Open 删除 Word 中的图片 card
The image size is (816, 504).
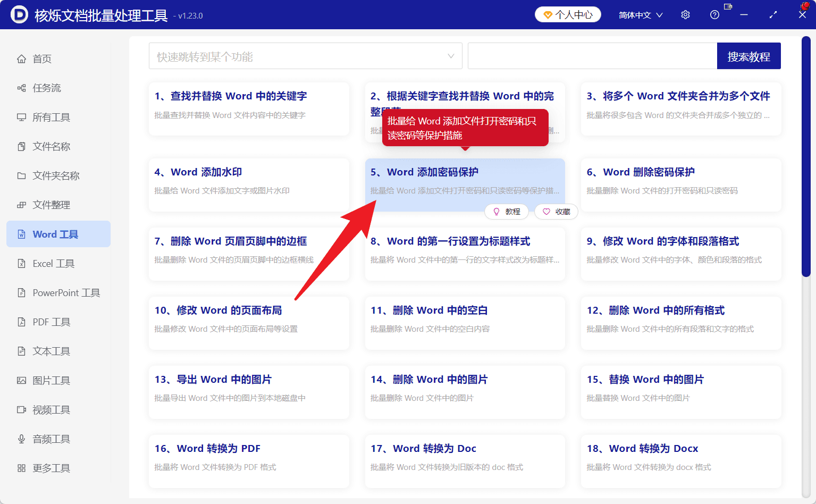coord(465,392)
